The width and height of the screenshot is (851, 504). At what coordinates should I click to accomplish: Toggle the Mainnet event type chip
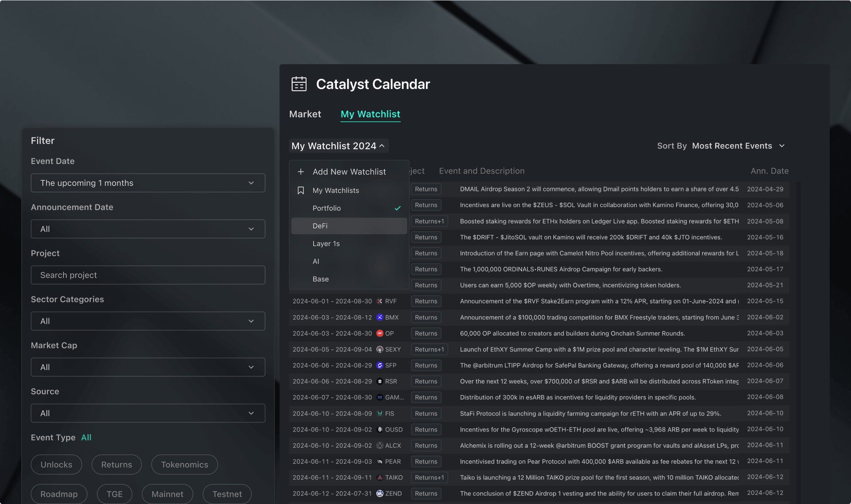[x=168, y=494]
